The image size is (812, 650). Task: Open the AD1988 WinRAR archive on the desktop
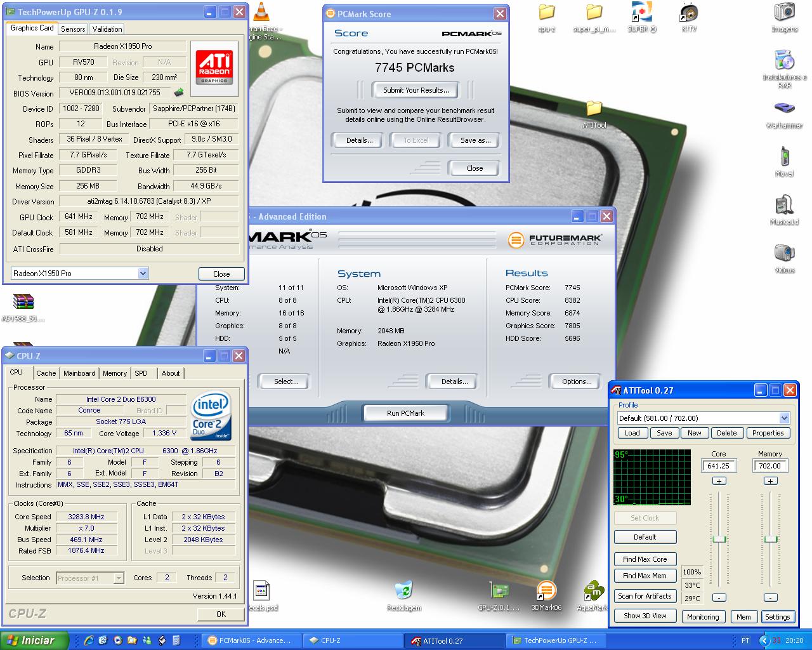[x=23, y=307]
